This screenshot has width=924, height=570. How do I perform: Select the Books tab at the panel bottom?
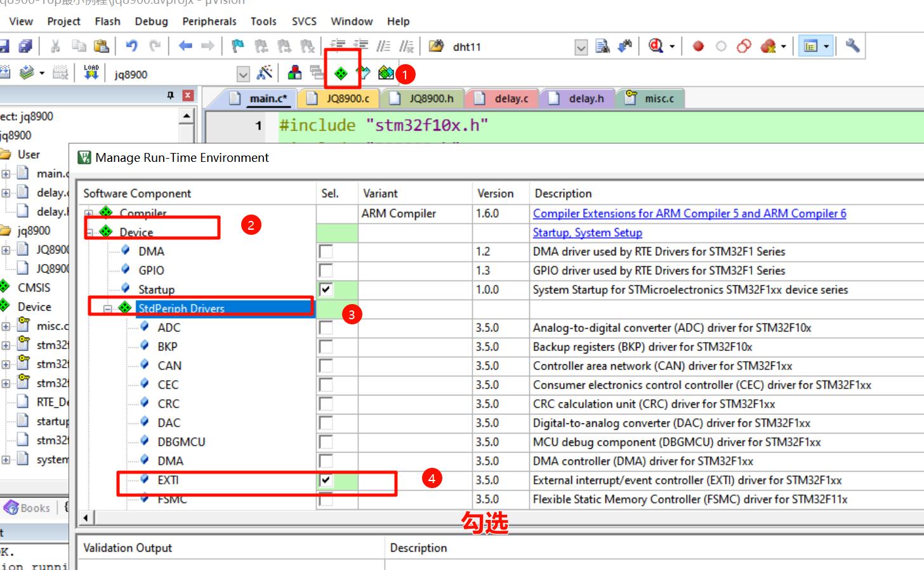click(27, 508)
